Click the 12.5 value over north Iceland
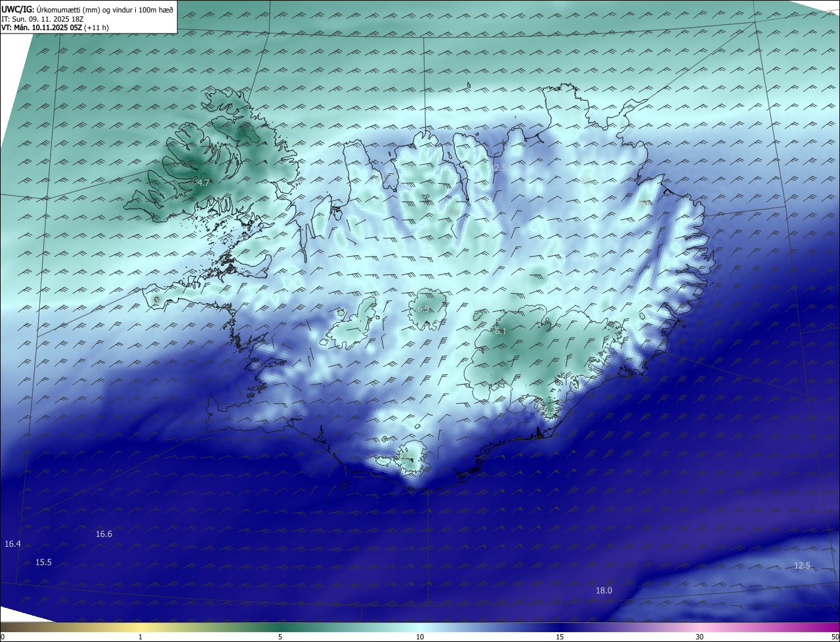840x642 pixels. click(x=499, y=168)
